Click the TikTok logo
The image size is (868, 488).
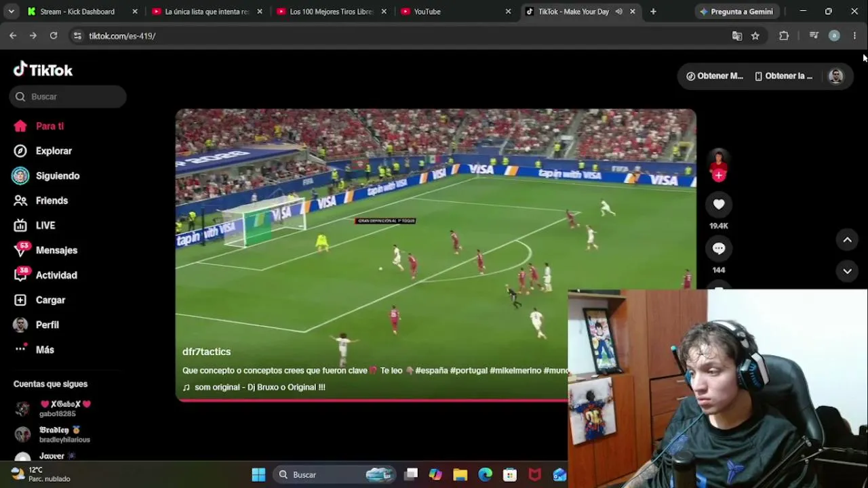43,70
